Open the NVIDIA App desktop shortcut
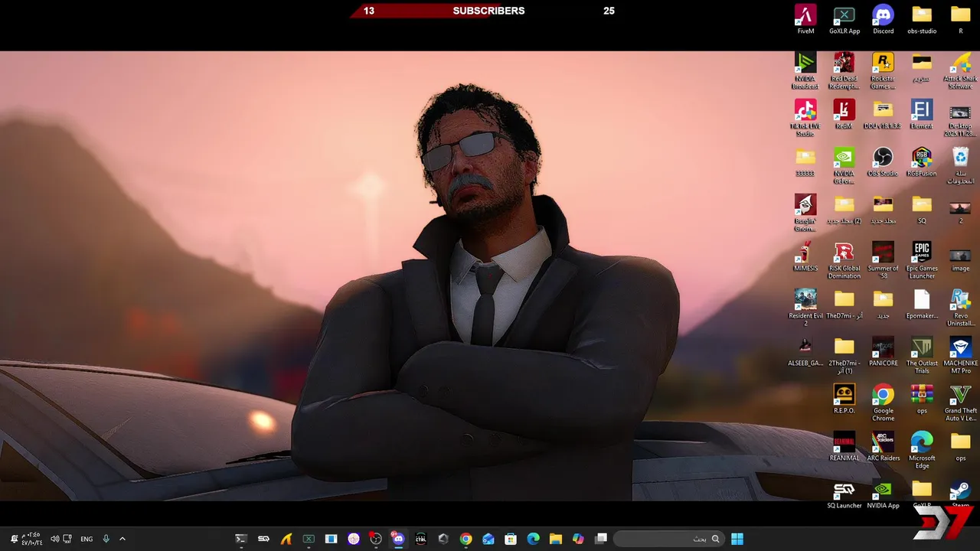Viewport: 980px width, 551px height. 883,494
